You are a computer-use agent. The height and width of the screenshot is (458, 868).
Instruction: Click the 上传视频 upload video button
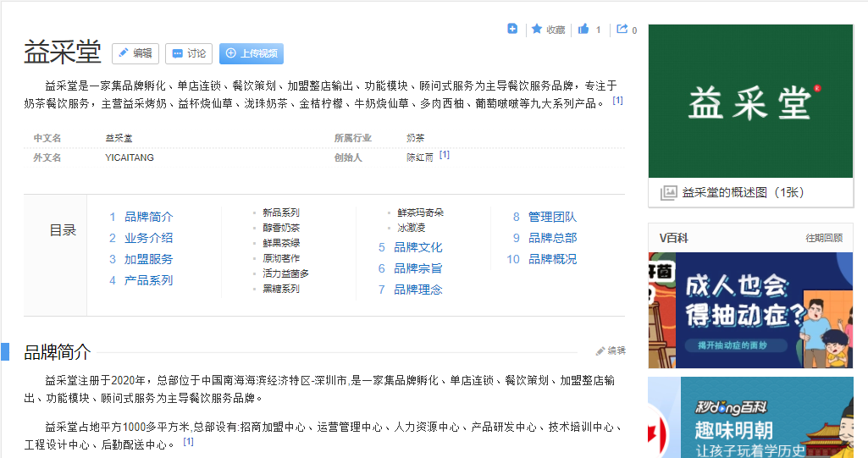[252, 53]
